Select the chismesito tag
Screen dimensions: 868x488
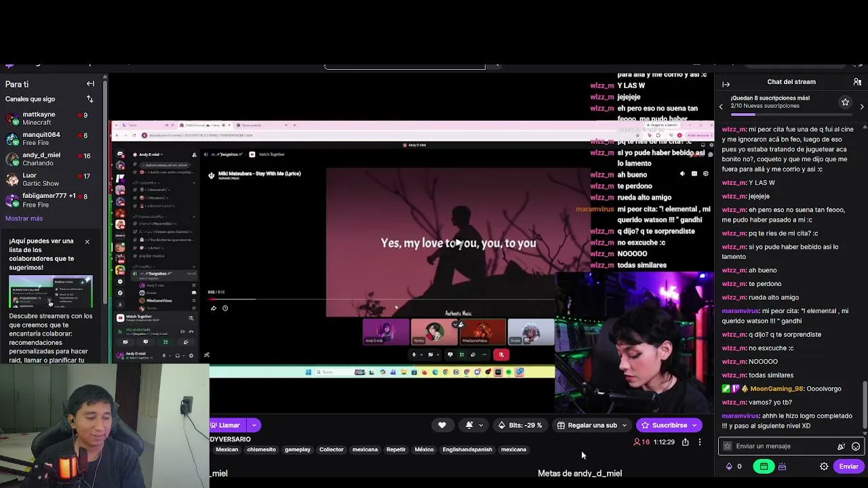(261, 449)
